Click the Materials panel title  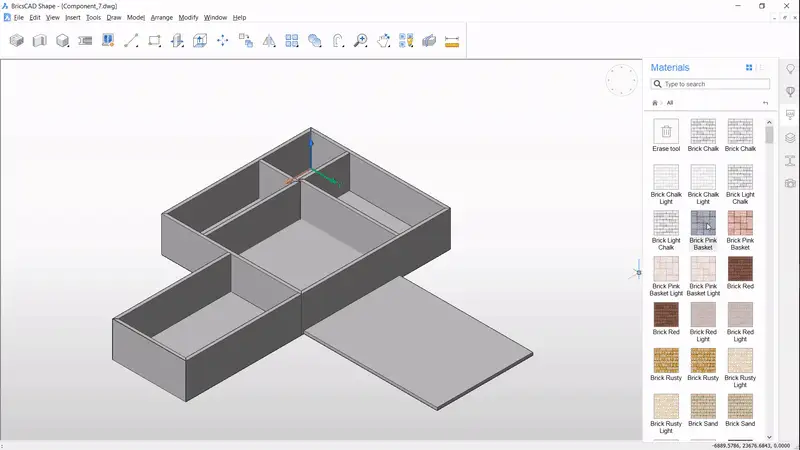click(670, 67)
